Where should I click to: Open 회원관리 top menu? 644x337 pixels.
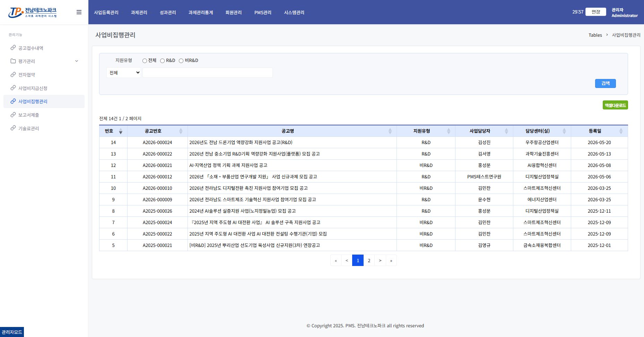(234, 12)
